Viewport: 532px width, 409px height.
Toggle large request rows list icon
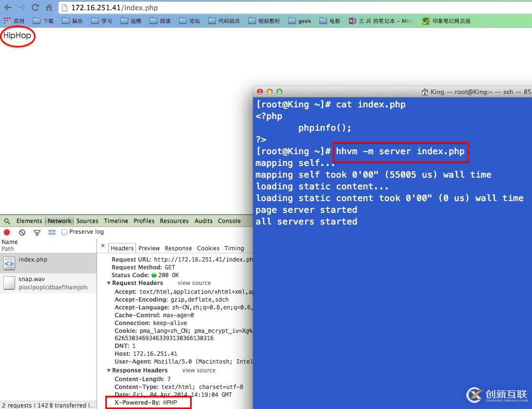click(x=52, y=232)
